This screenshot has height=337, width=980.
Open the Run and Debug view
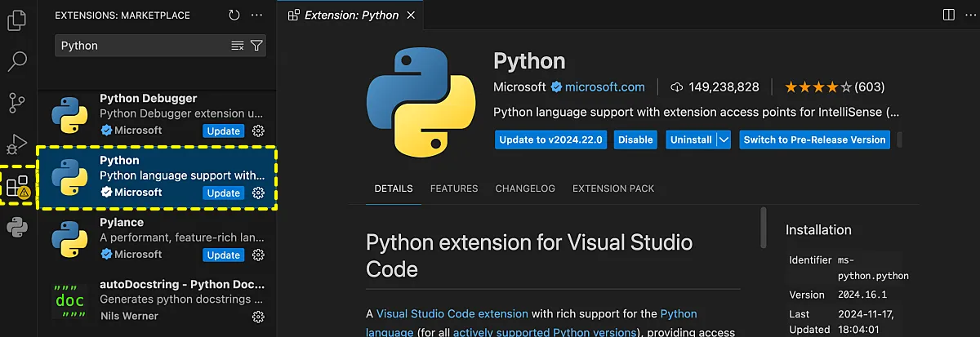click(16, 145)
